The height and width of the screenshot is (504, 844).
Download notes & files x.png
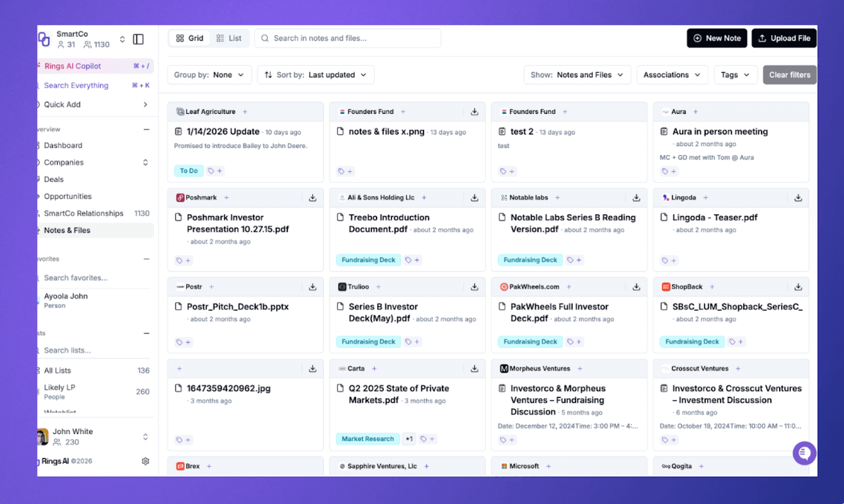pyautogui.click(x=474, y=112)
